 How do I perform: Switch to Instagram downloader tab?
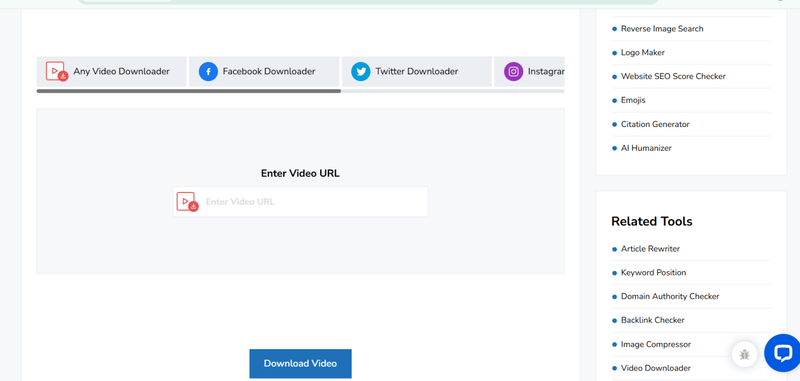pyautogui.click(x=529, y=71)
